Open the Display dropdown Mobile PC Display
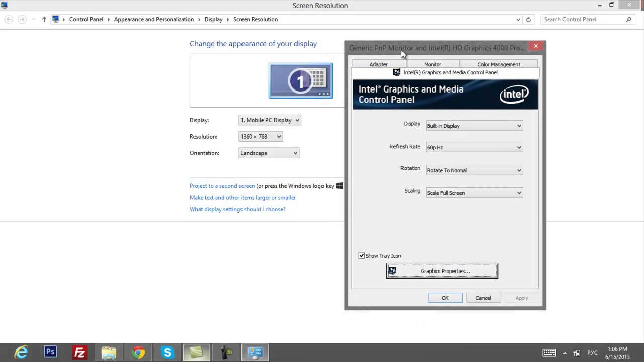Viewport: 644px width, 362px height. 270,120
